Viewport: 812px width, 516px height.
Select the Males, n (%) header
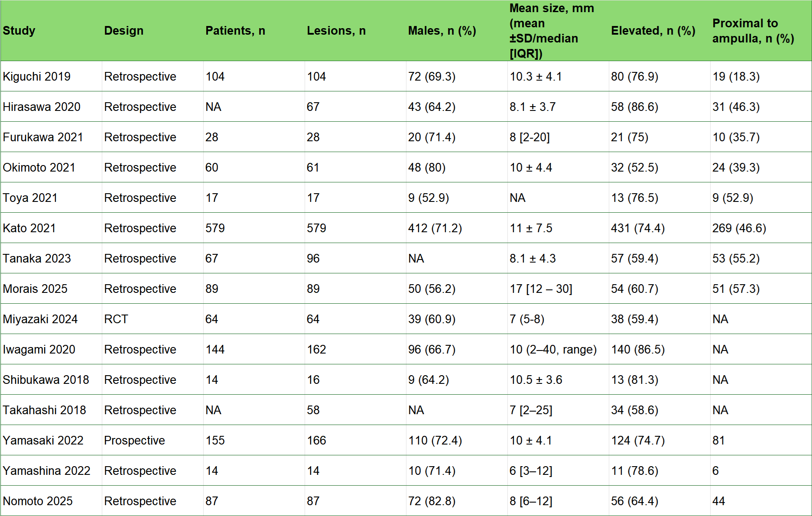click(x=457, y=31)
